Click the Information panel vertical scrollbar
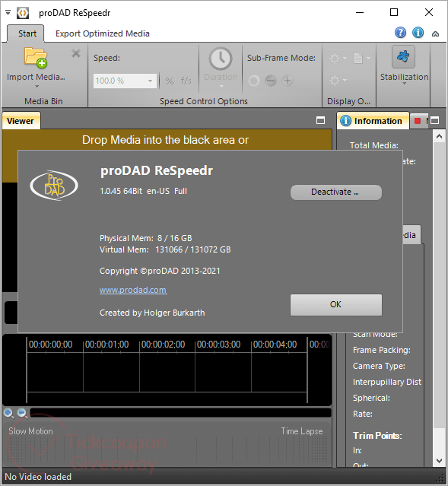Screen dimensions: 448x486 [x=439, y=285]
